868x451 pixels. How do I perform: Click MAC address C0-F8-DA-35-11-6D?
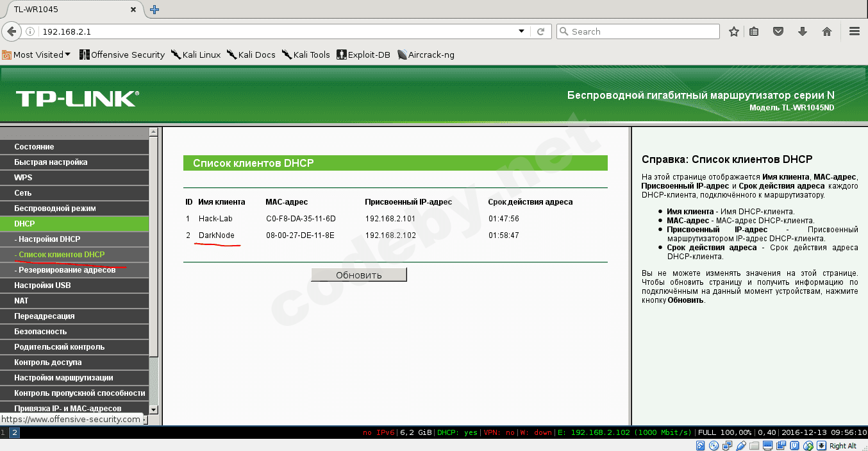pos(301,219)
